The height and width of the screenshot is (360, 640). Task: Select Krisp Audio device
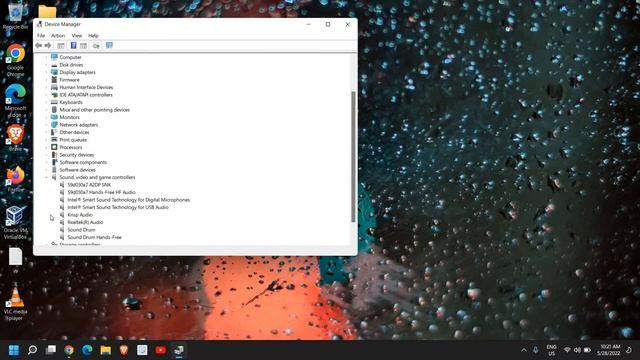click(80, 215)
